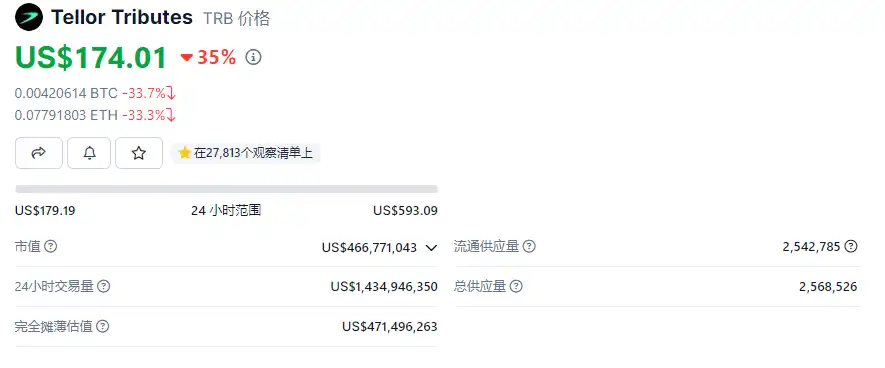Screen dimensions: 885x368
Task: Click the 24-hour range progress bar
Action: click(x=226, y=189)
